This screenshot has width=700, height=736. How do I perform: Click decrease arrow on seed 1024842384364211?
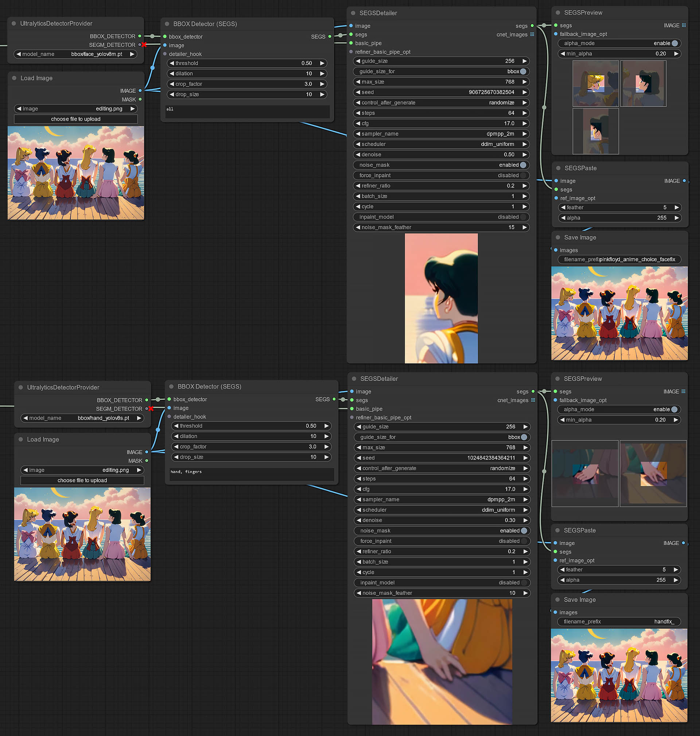coord(359,458)
